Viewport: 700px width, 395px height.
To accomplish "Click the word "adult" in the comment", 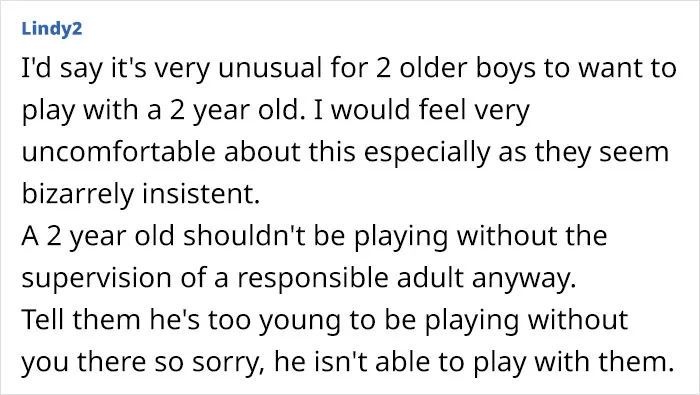I will 430,278.
